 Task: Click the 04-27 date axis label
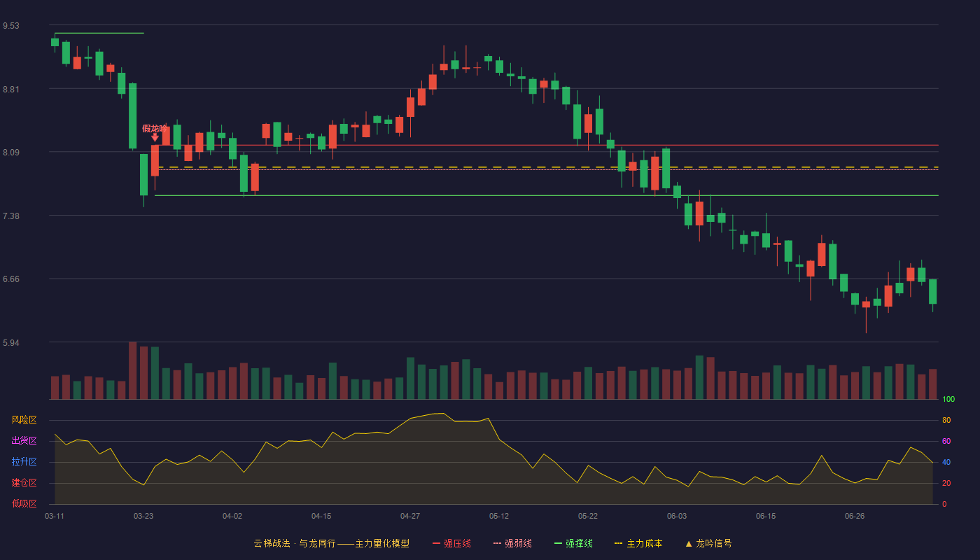410,516
